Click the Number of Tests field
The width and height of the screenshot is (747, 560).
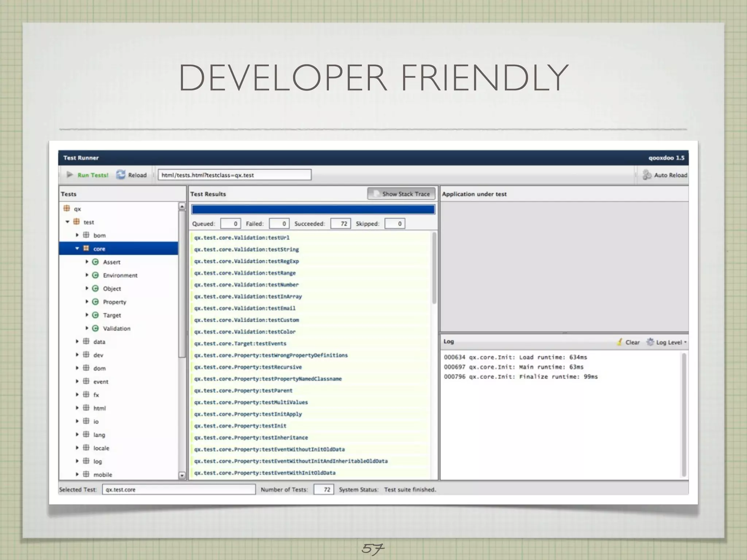[x=324, y=489]
